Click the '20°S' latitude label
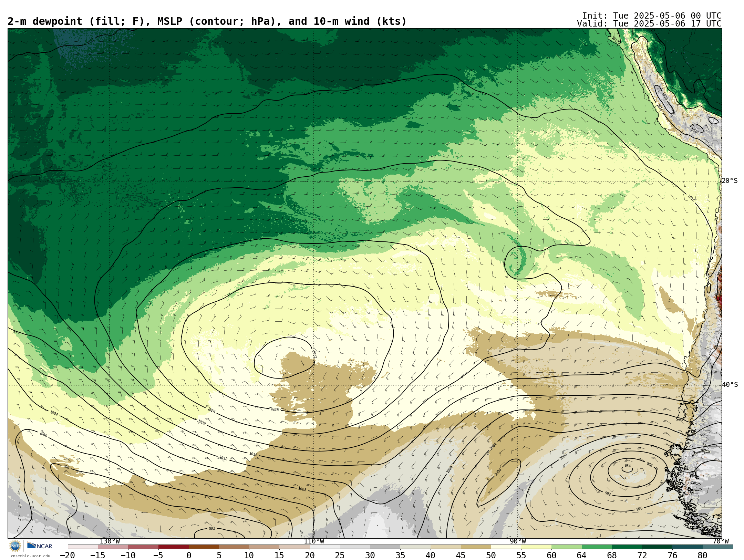The image size is (744, 560). coord(730,181)
